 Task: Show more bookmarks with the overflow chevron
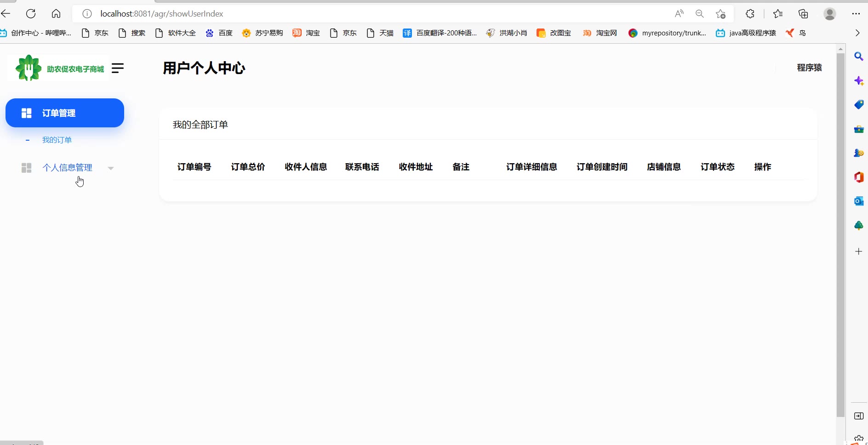click(x=857, y=33)
